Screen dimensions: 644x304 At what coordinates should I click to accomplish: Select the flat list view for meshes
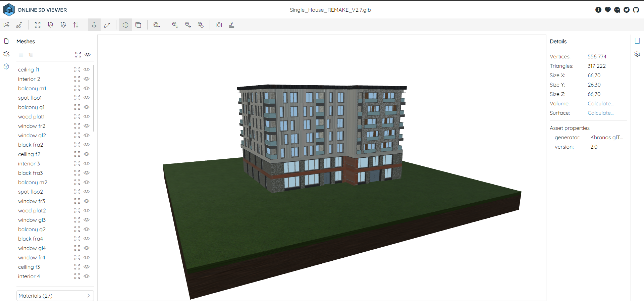coord(21,54)
